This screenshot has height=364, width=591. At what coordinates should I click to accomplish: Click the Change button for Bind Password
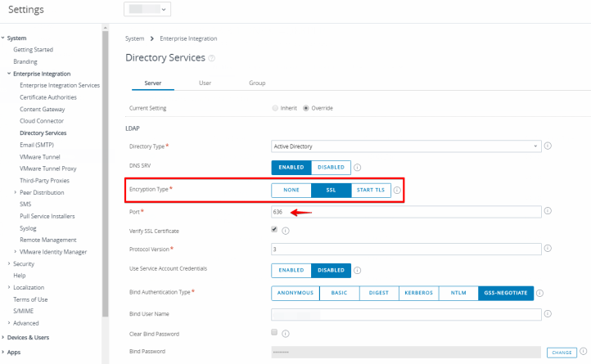click(562, 352)
